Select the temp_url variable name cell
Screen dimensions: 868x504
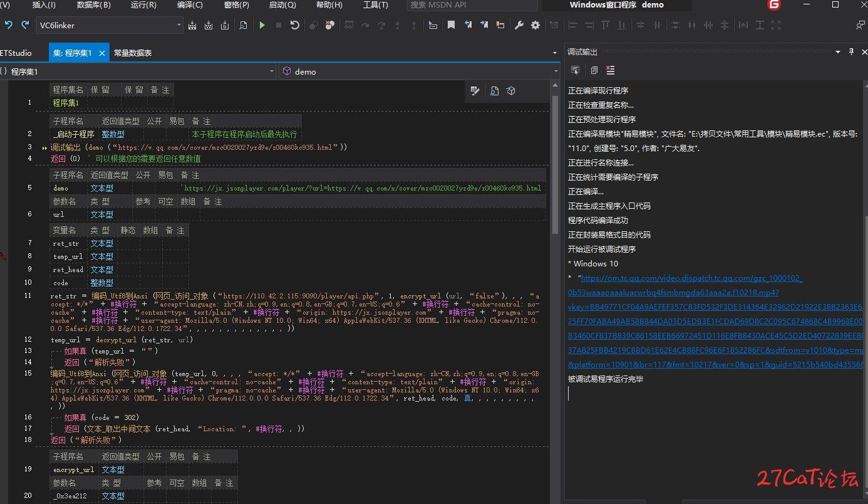coord(68,256)
